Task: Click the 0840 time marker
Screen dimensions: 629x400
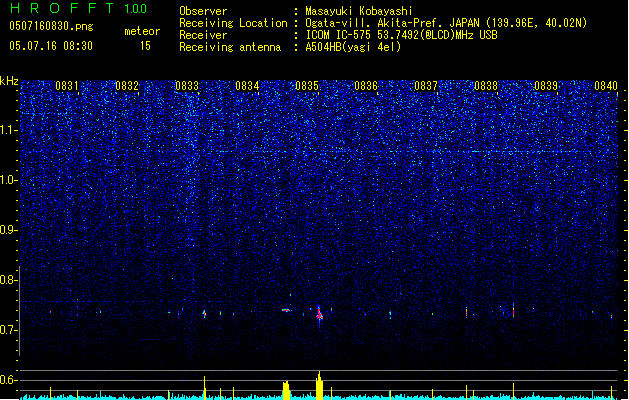Action: [606, 86]
